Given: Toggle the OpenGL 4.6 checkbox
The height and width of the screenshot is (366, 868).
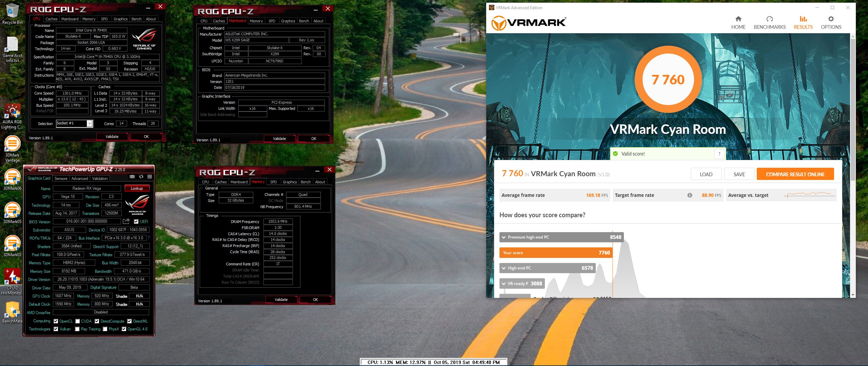Looking at the screenshot, I should [124, 329].
